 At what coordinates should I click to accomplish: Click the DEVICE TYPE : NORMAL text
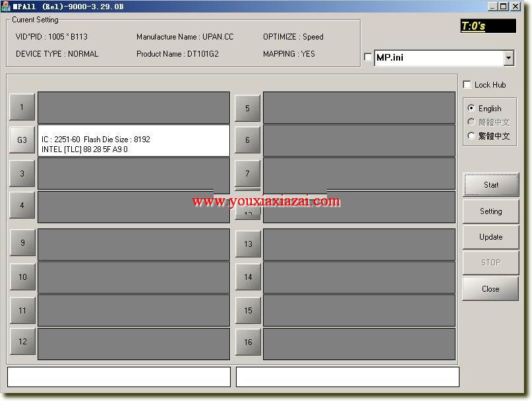(x=57, y=54)
